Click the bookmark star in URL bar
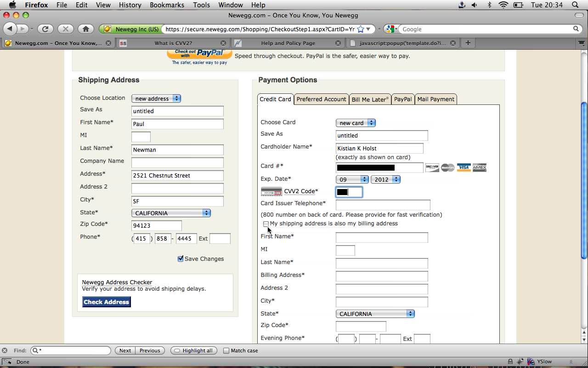This screenshot has height=368, width=588. [361, 29]
